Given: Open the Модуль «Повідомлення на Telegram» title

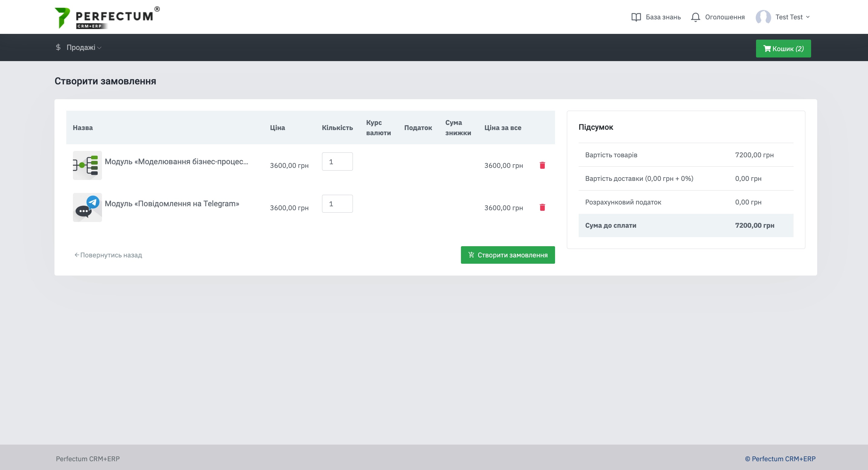Looking at the screenshot, I should (x=172, y=204).
